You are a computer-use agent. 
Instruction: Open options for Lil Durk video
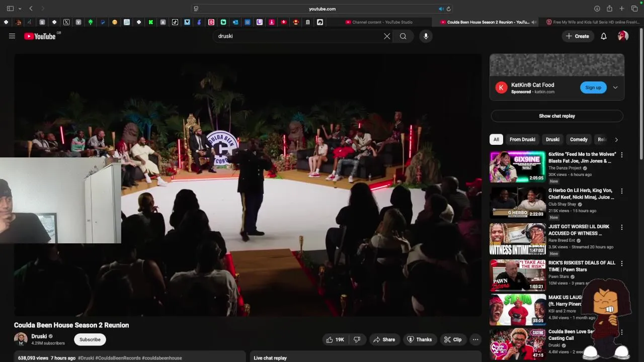[622, 227]
